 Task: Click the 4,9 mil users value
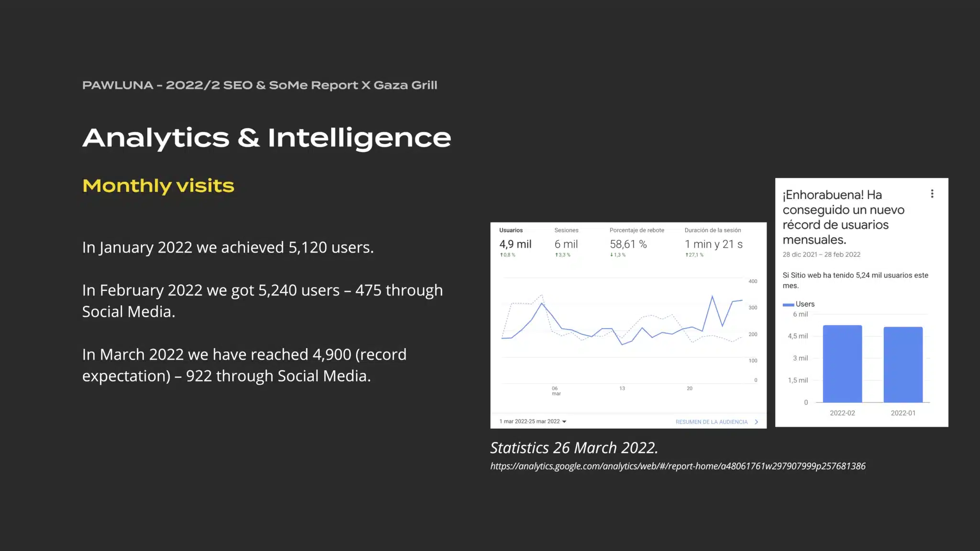(515, 244)
